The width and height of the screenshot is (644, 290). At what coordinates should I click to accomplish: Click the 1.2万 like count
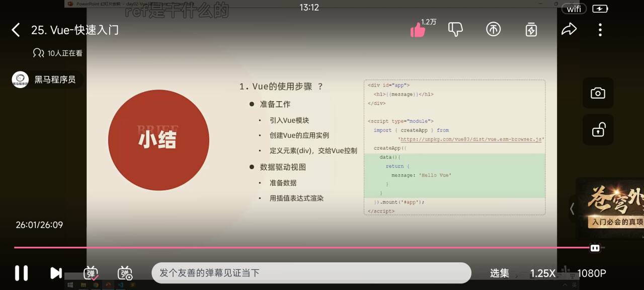429,22
